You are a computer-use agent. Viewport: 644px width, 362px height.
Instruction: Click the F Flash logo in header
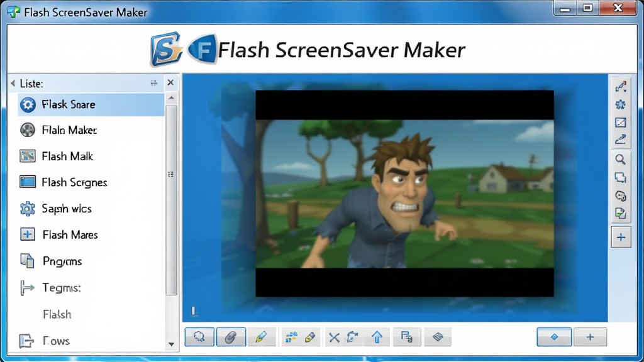tap(202, 50)
